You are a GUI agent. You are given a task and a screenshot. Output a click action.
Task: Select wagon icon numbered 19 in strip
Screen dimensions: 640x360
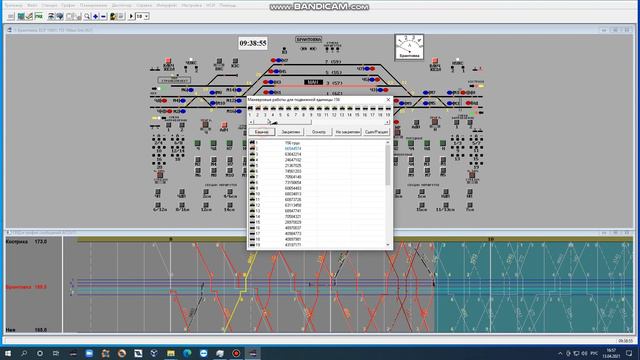tap(388, 109)
